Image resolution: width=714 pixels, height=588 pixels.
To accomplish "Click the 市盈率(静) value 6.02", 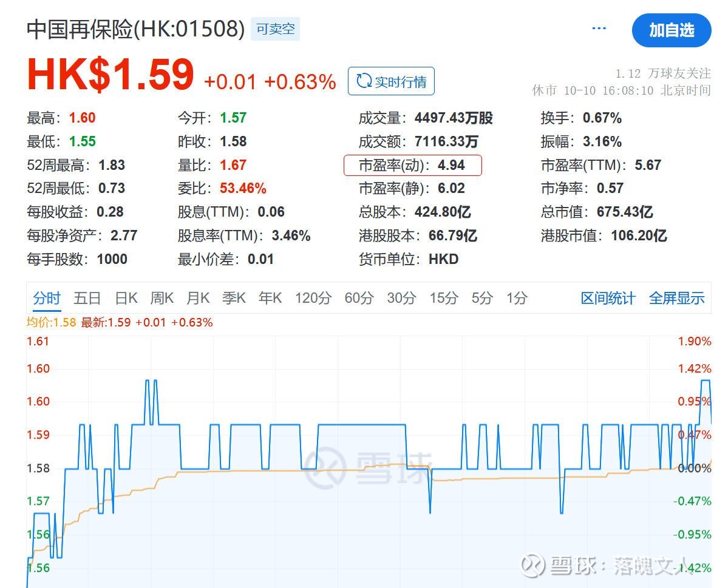I will pos(451,188).
